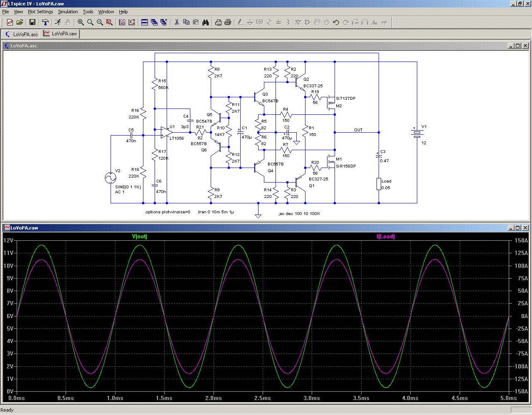Click the Pick Visible Traces icon
Image resolution: width=532 pixels, height=415 pixels.
tap(122, 22)
